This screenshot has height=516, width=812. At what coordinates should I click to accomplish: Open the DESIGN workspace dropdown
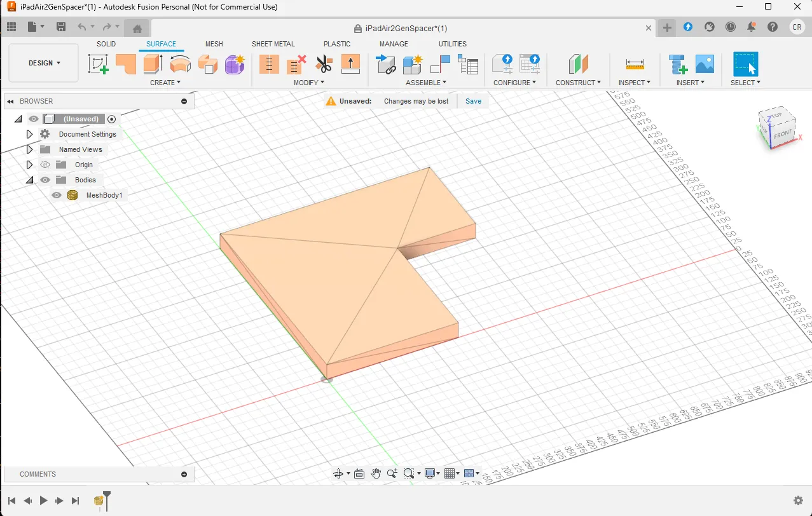pyautogui.click(x=44, y=63)
